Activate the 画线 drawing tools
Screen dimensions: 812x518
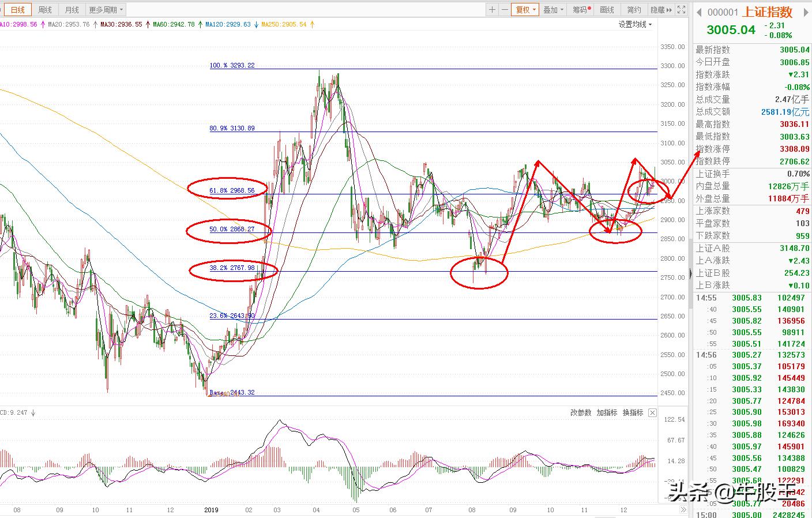[x=607, y=10]
